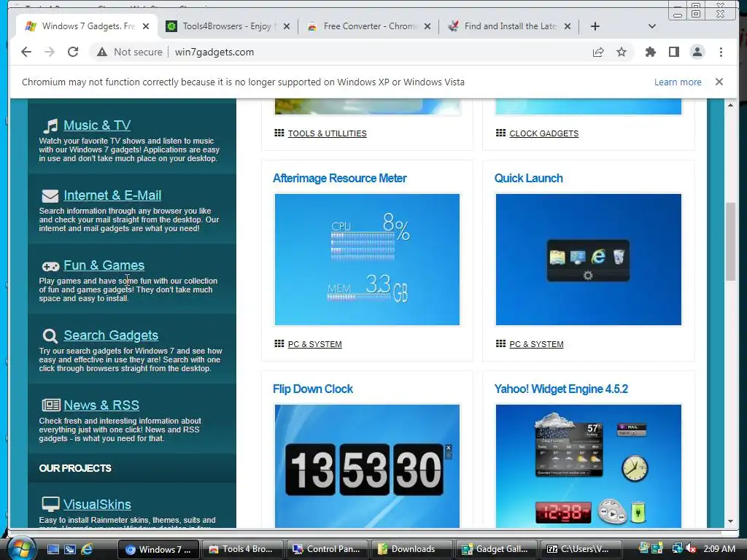747x560 pixels.
Task: Open the News & RSS category
Action: pyautogui.click(x=101, y=405)
